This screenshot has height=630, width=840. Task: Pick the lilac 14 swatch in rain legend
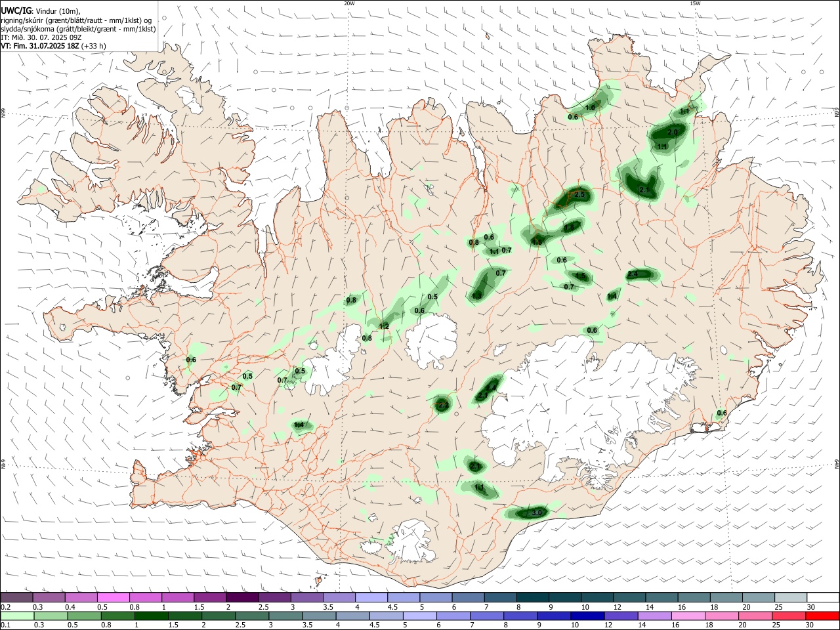coord(654,616)
